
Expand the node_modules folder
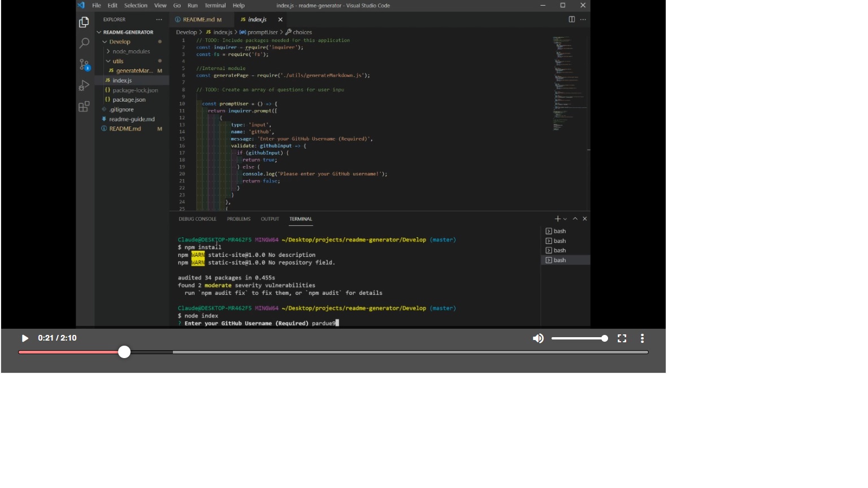pos(107,51)
